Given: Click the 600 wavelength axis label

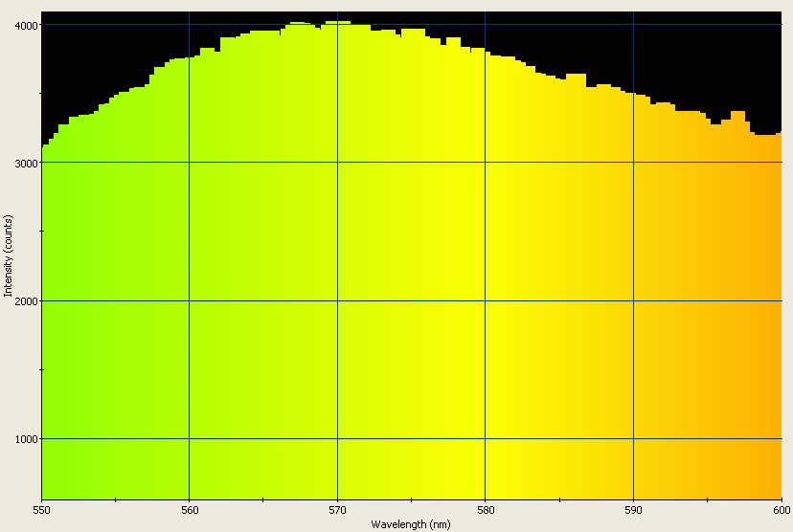Looking at the screenshot, I should point(781,511).
